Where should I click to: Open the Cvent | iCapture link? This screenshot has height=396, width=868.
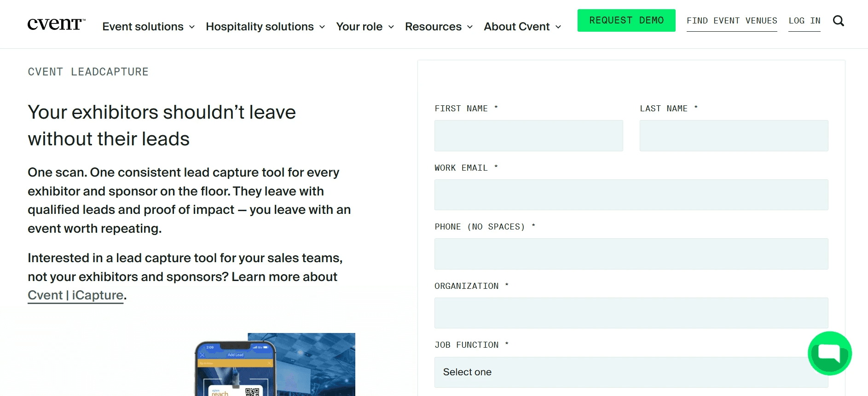75,295
